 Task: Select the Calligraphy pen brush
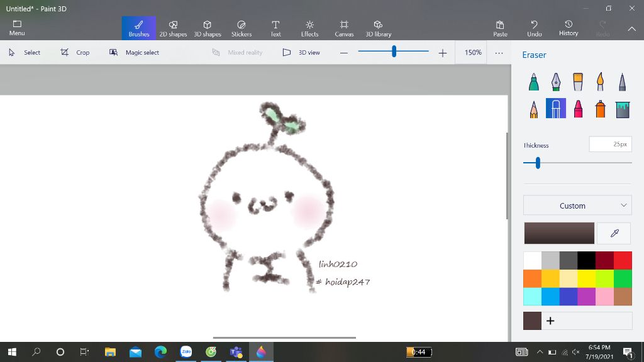[556, 82]
